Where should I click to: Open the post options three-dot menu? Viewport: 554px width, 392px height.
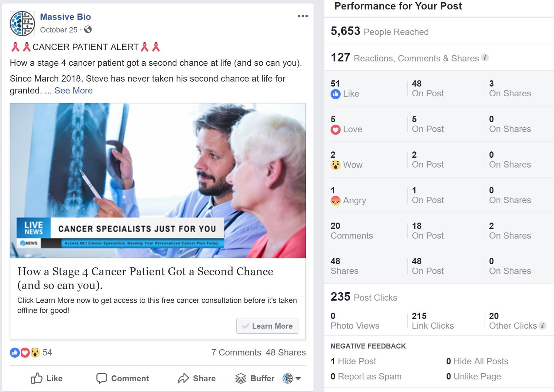click(x=302, y=16)
